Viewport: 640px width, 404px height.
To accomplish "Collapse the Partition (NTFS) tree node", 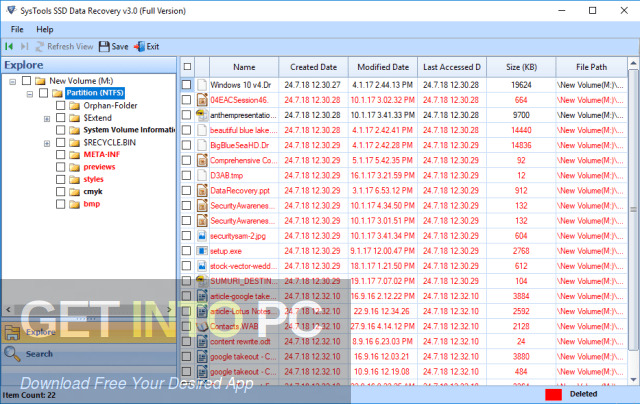I will (30, 94).
